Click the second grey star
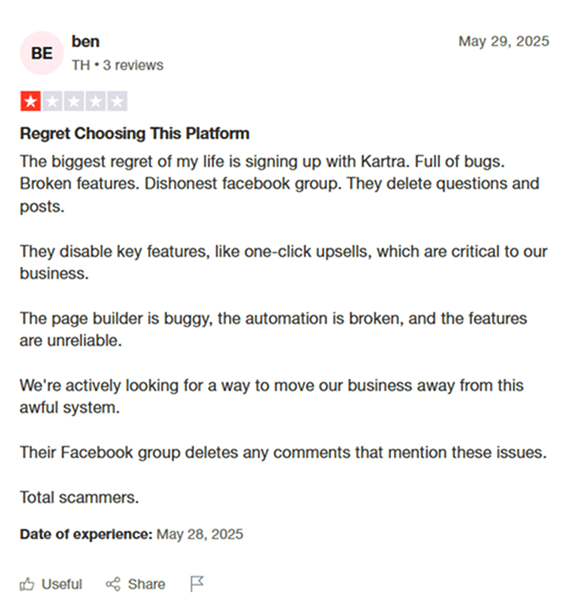Image resolution: width=576 pixels, height=616 pixels. (x=52, y=101)
